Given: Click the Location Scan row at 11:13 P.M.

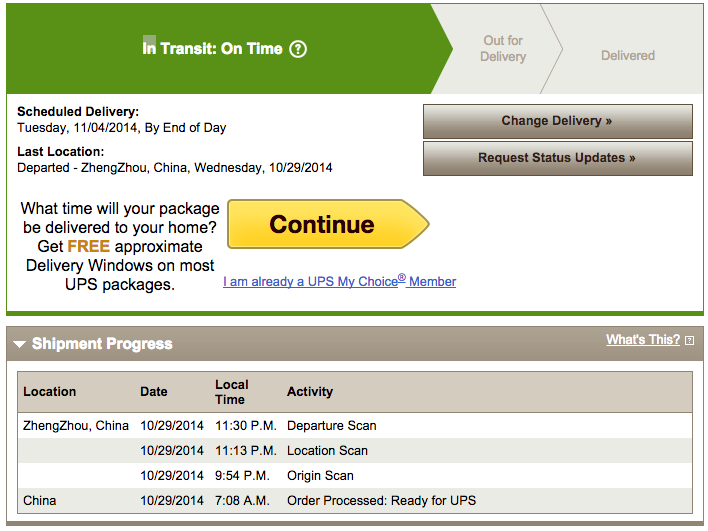Looking at the screenshot, I should pos(355,451).
